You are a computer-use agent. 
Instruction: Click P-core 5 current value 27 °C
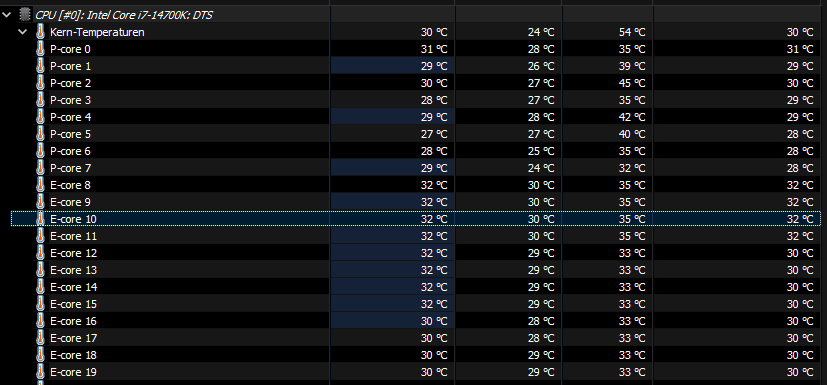(x=434, y=134)
